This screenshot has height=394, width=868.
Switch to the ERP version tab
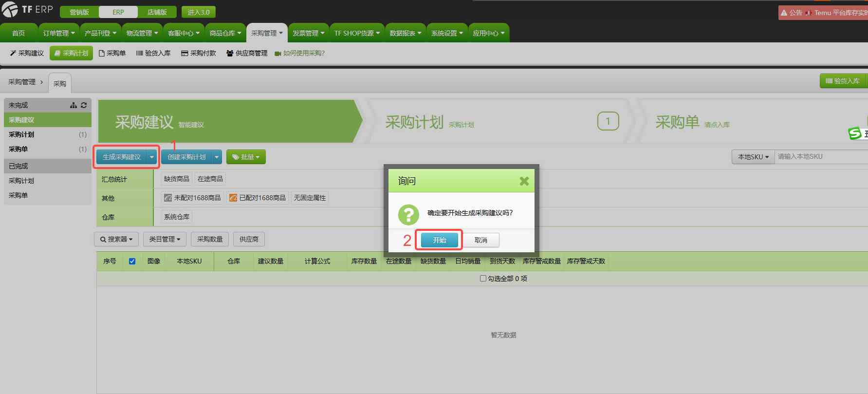click(118, 12)
